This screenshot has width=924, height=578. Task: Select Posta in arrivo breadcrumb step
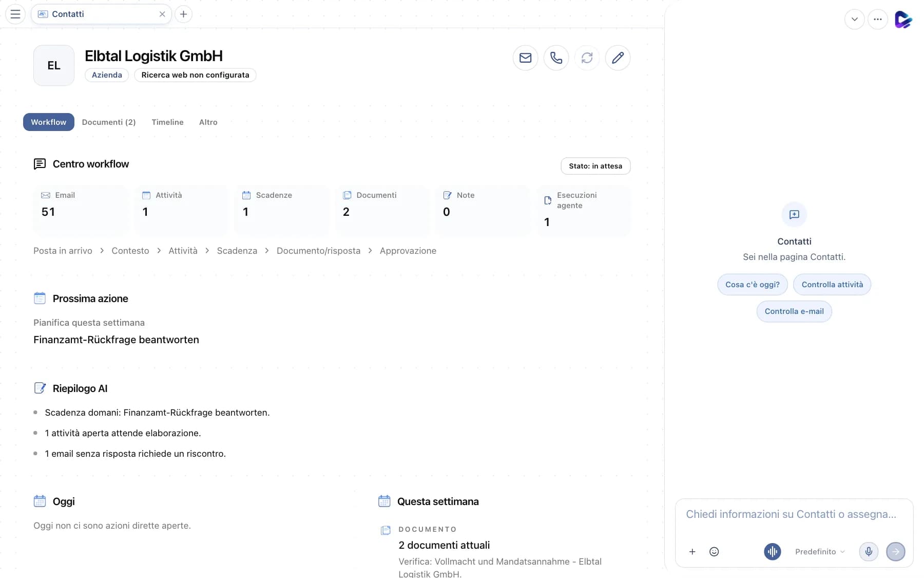click(63, 251)
